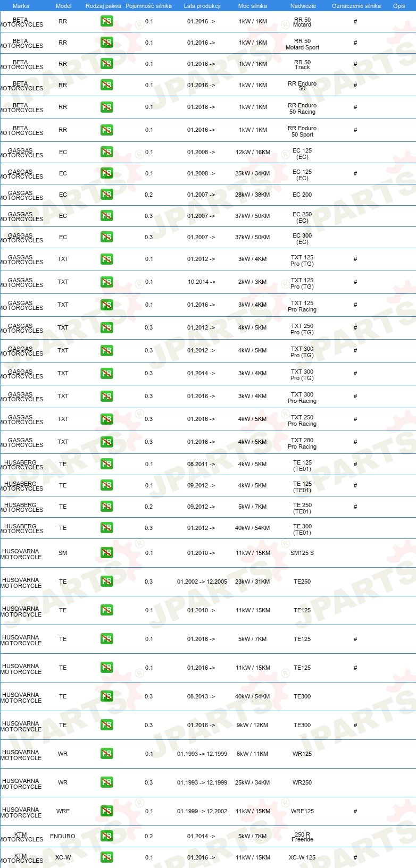Click the 'WRE' model cell
Image resolution: width=416 pixels, height=868 pixels.
click(x=63, y=811)
